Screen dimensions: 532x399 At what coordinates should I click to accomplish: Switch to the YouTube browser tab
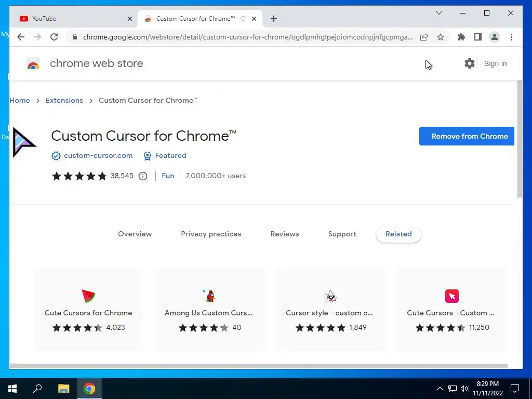click(74, 19)
